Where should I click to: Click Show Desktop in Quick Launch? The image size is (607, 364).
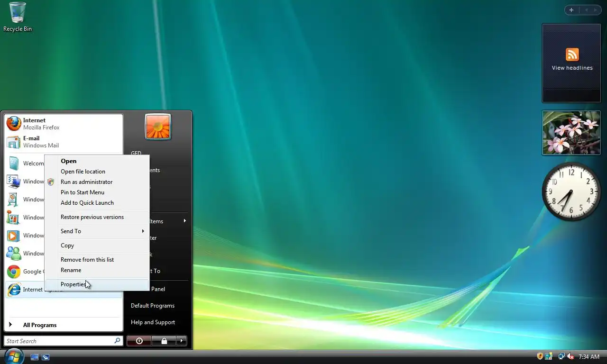coord(35,357)
